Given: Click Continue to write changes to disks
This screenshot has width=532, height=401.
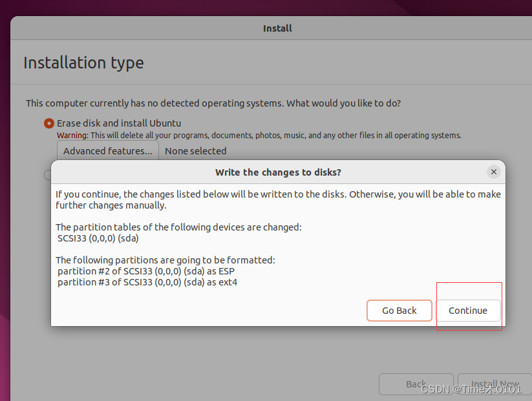Looking at the screenshot, I should tap(468, 310).
